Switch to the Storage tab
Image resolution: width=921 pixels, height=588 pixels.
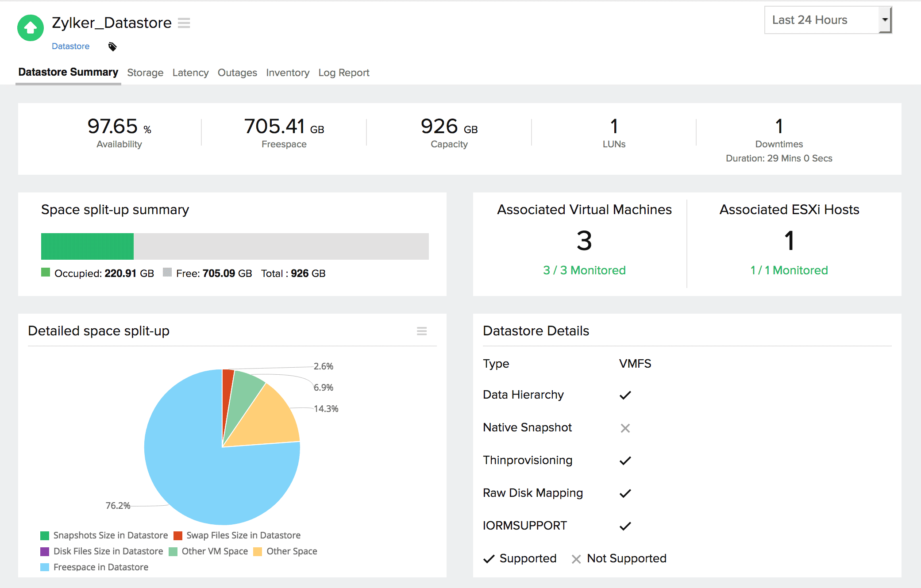click(x=145, y=73)
